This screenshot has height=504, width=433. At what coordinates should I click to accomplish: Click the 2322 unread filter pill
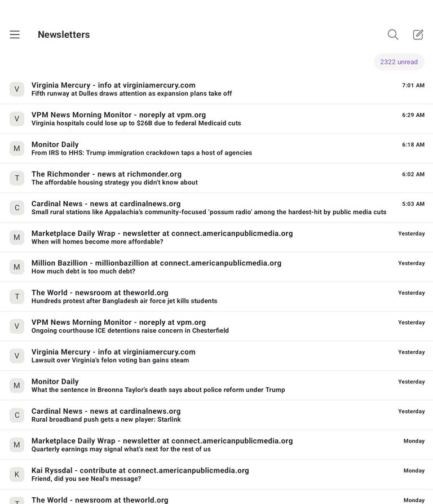point(399,62)
